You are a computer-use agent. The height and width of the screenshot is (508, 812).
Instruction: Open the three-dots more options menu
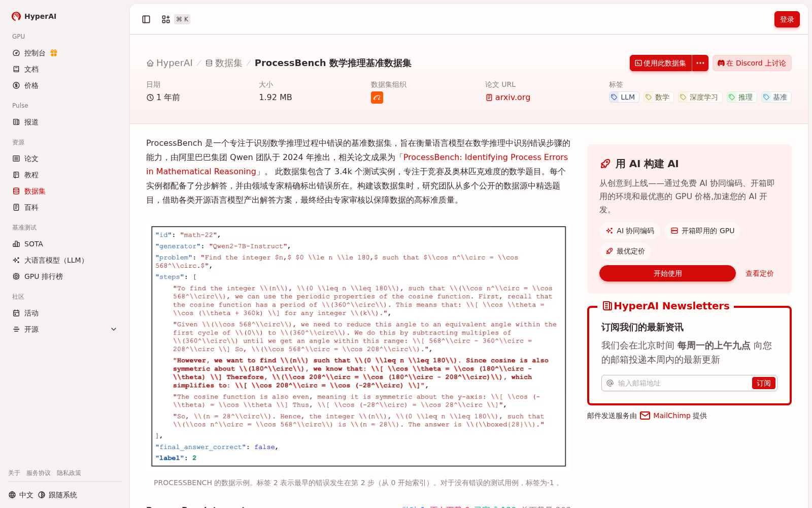700,63
